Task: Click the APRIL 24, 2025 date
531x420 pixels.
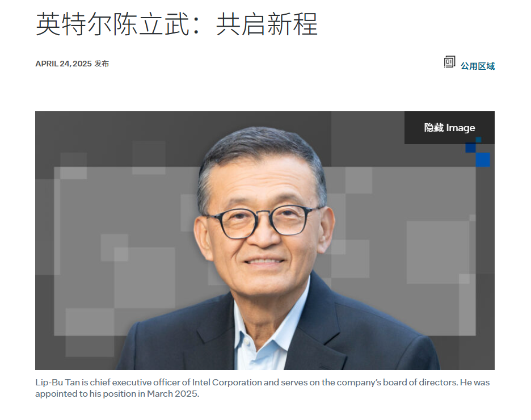Action: click(64, 64)
